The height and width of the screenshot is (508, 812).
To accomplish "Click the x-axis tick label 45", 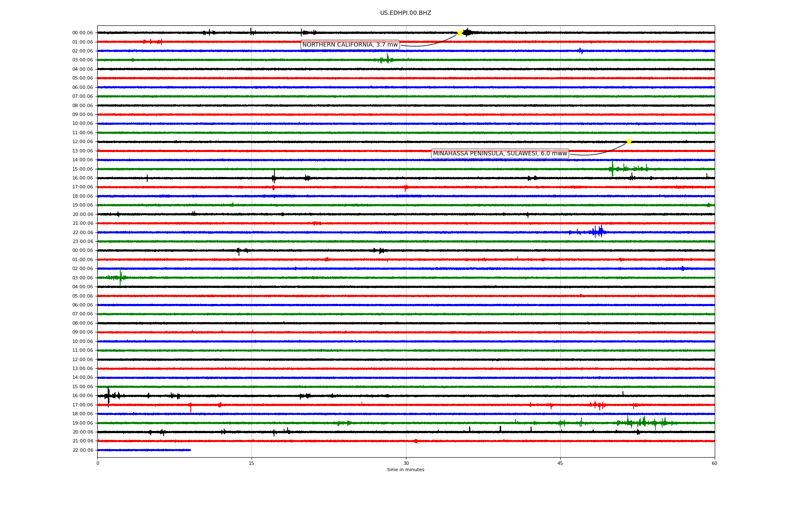I will pos(560,463).
